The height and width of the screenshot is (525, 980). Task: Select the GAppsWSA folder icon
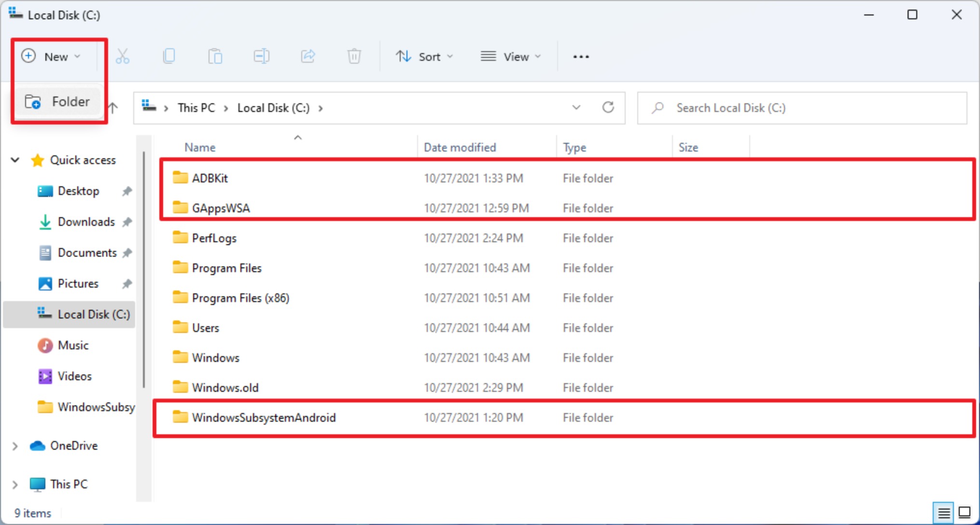coord(180,207)
